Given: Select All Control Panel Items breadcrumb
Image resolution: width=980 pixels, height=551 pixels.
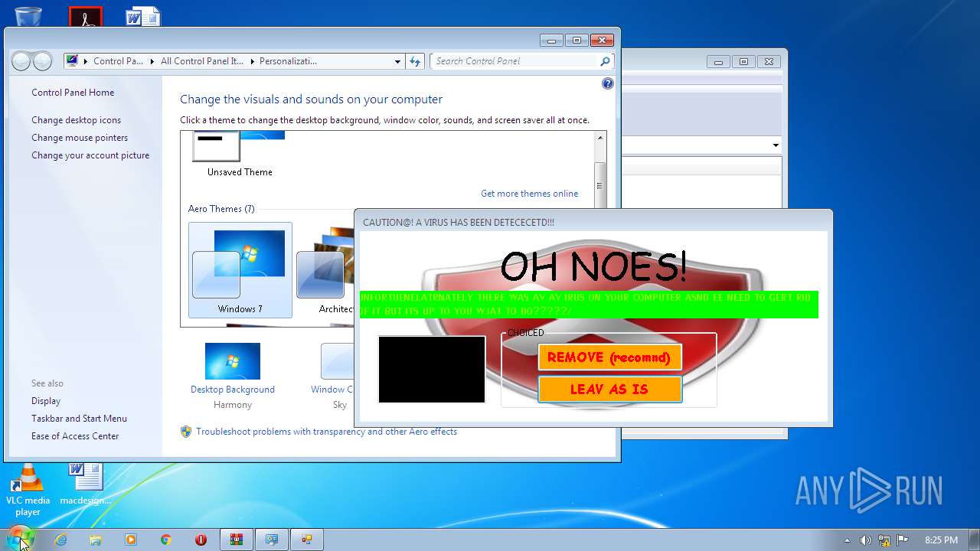Looking at the screenshot, I should point(201,61).
